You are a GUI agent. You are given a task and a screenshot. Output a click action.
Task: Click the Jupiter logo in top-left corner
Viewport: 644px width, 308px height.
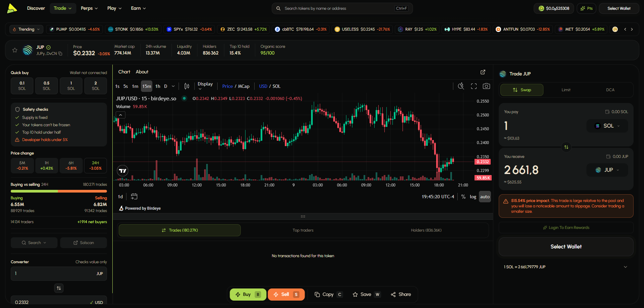click(12, 8)
